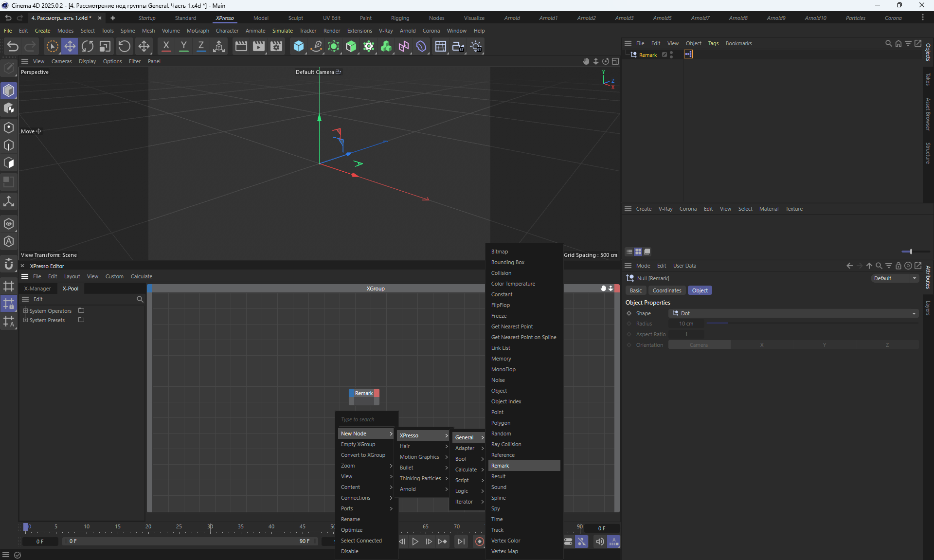Choose Remark from the node list

pyautogui.click(x=501, y=466)
